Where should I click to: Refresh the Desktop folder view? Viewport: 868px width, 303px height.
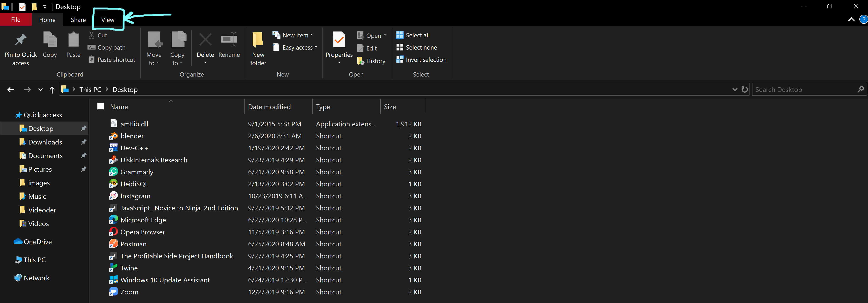click(745, 89)
